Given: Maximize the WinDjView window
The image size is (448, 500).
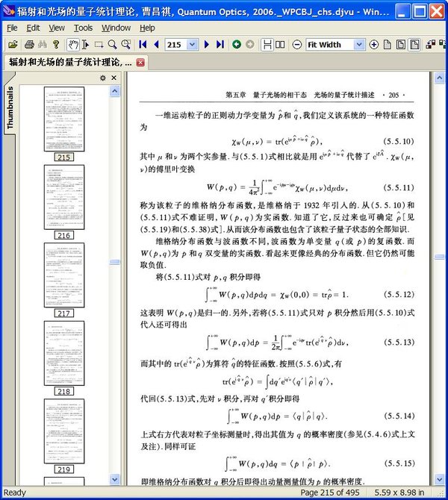Looking at the screenshot, I should [420, 11].
